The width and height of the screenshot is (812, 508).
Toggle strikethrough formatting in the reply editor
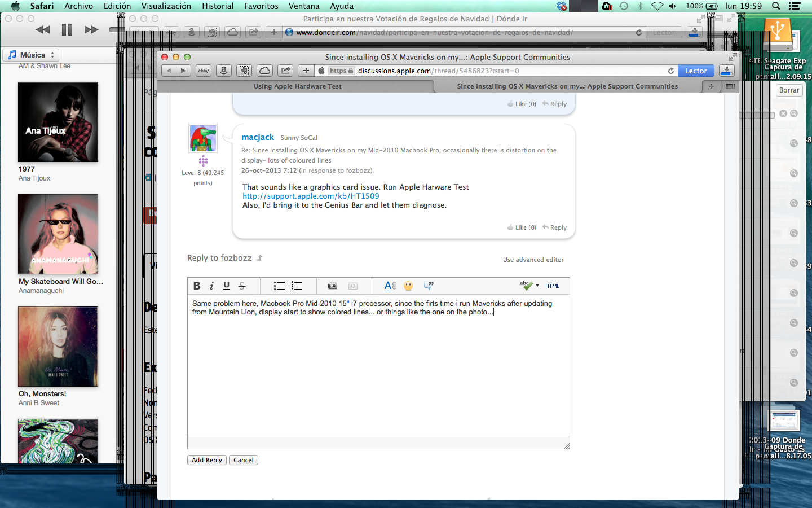point(242,286)
